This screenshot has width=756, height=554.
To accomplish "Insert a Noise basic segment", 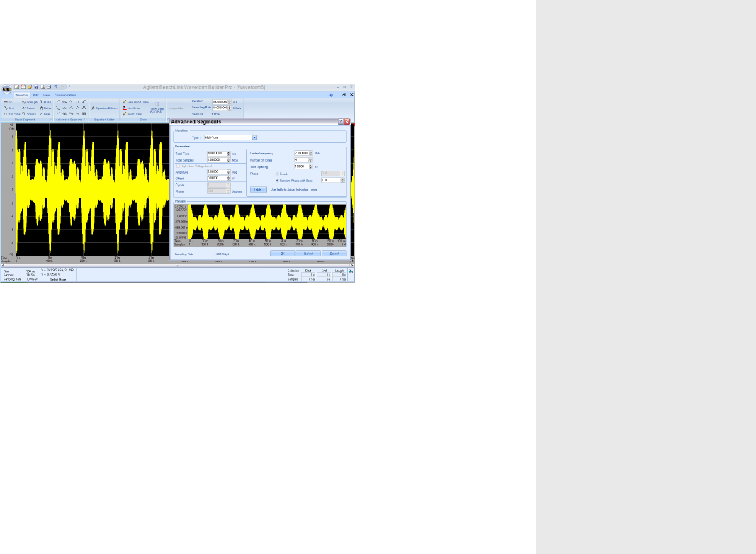I will (x=45, y=108).
